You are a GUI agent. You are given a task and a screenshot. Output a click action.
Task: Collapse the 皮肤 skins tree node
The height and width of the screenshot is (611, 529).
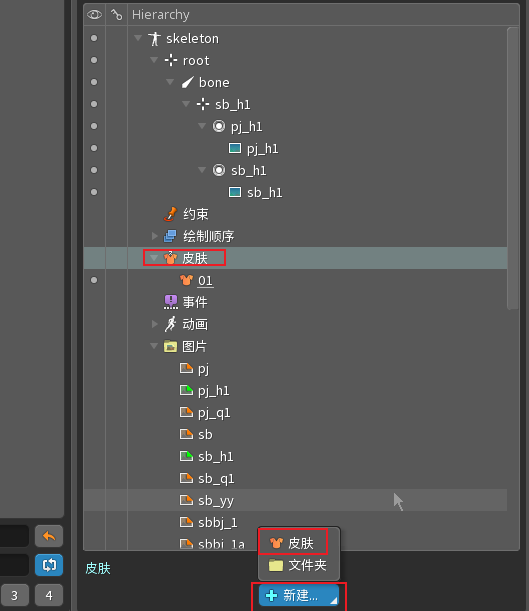pyautogui.click(x=154, y=258)
